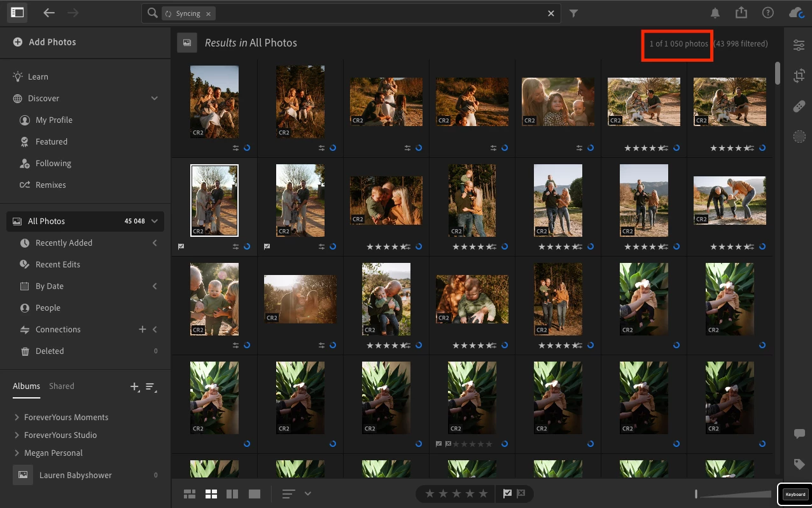Switch to the Shared tab
This screenshot has width=812, height=508.
tap(62, 386)
